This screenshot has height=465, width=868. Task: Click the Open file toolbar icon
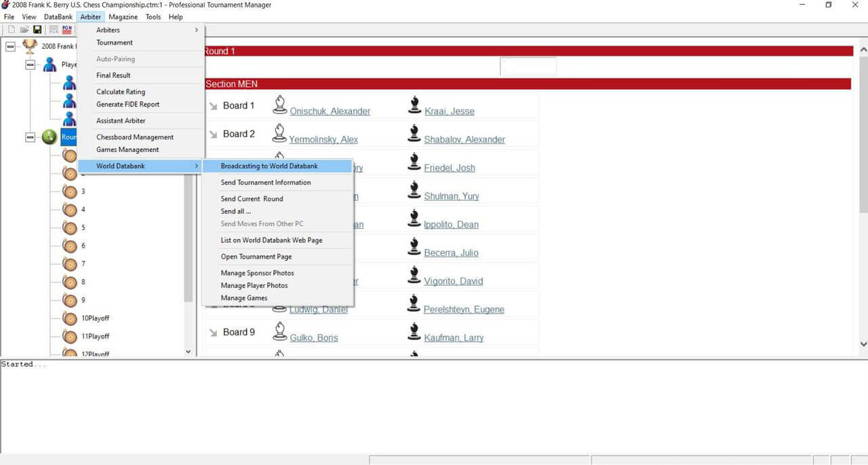(24, 29)
